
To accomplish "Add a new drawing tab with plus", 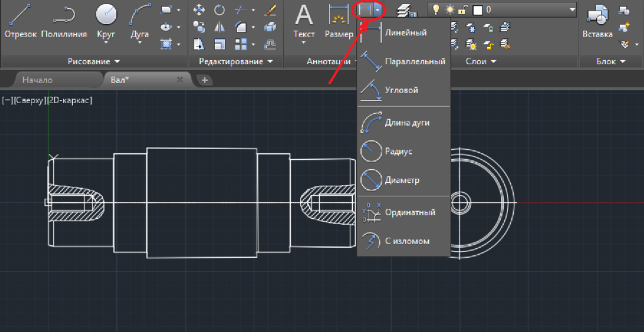I will (x=205, y=80).
